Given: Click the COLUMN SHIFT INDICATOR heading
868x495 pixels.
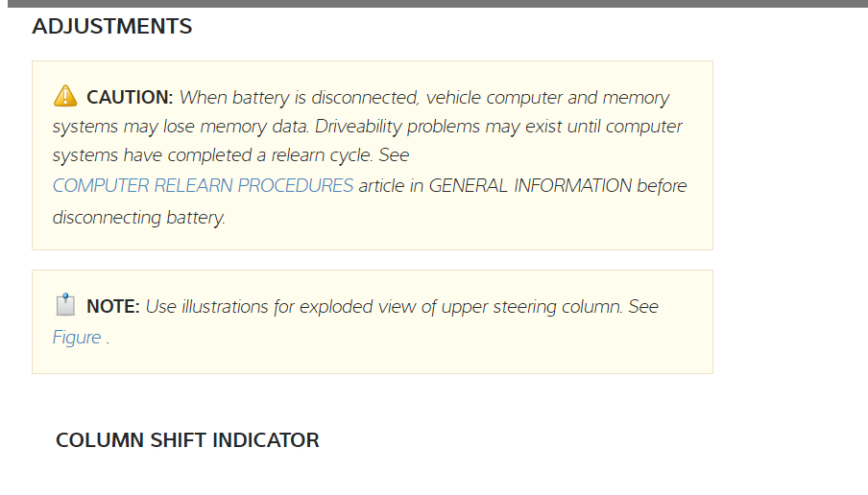Looking at the screenshot, I should point(187,440).
